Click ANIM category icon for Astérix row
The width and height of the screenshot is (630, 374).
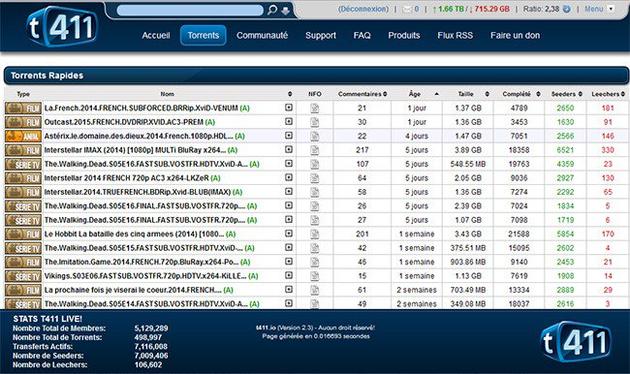(x=23, y=136)
